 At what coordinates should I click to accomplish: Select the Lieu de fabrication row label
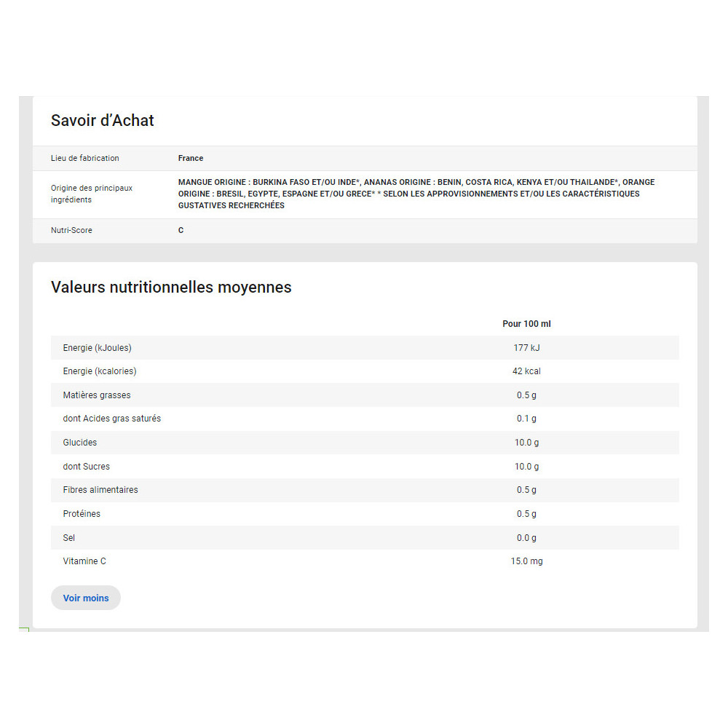[85, 158]
